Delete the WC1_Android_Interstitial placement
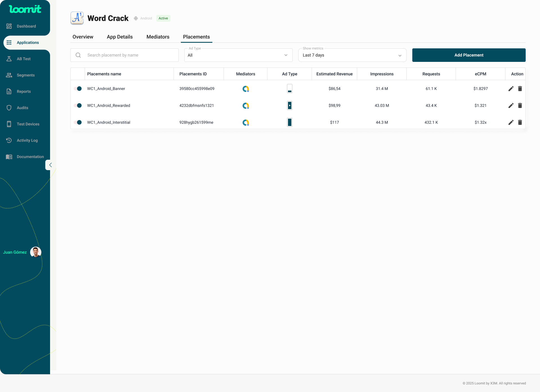Image resolution: width=540 pixels, height=392 pixels. [x=520, y=122]
